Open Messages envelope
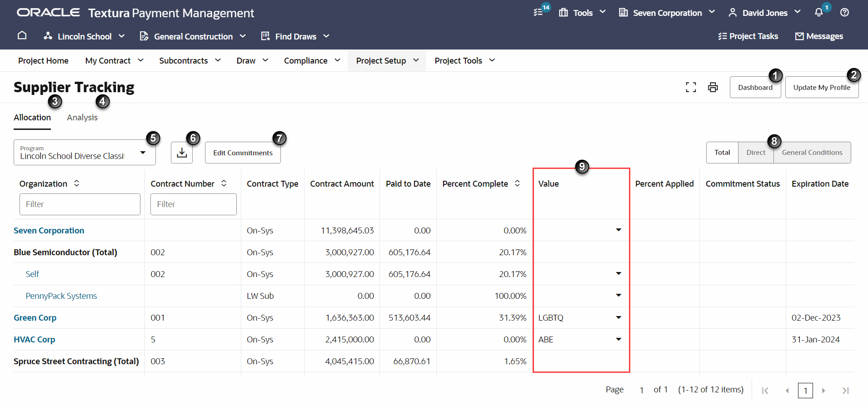 point(819,36)
